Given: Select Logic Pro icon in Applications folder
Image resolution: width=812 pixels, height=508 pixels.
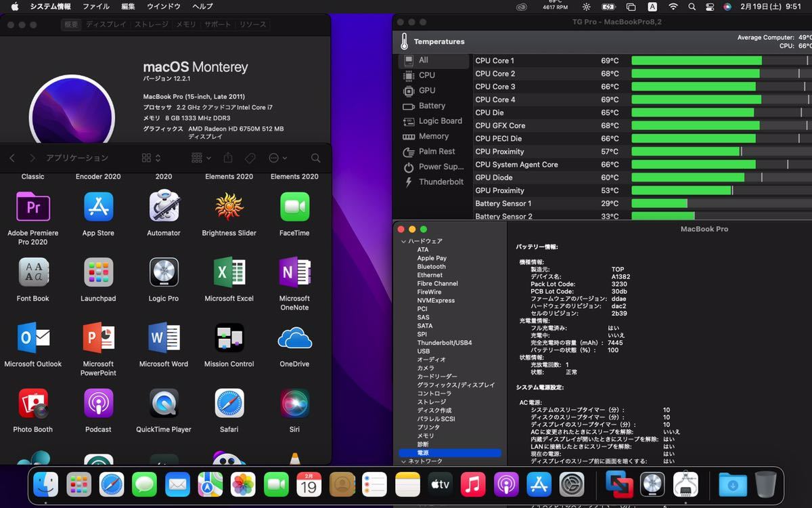Looking at the screenshot, I should coord(164,272).
